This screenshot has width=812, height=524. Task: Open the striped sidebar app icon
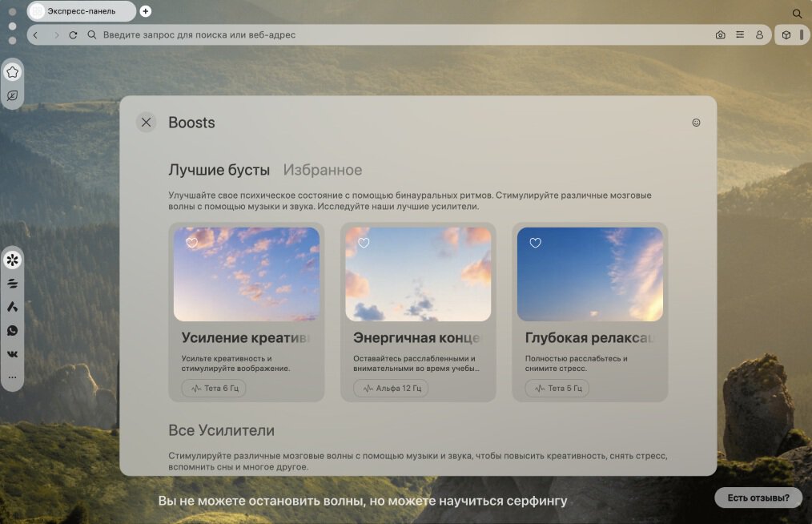coord(13,284)
